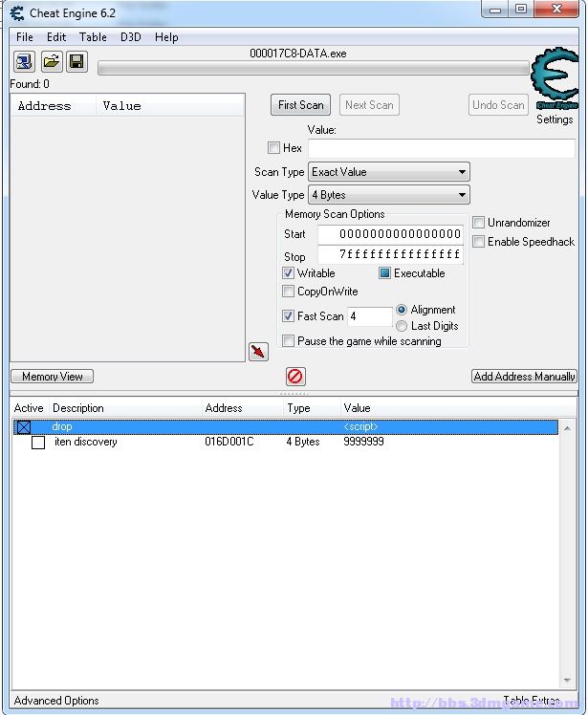Screen dimensions: 588x715
Task: Click Add Address Manually button
Action: pos(524,377)
